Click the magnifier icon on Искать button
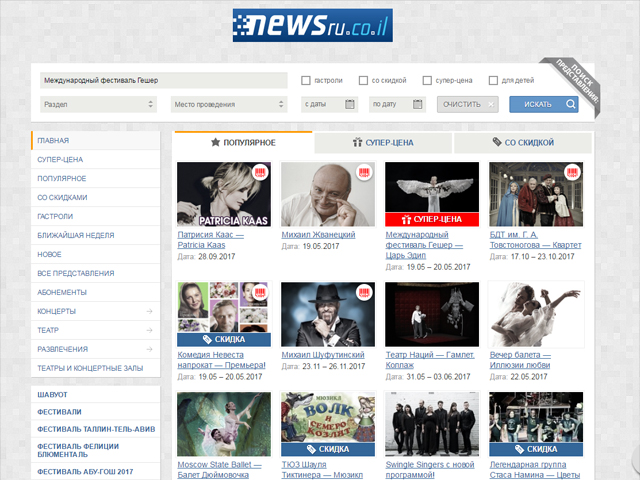This screenshot has width=640, height=480. click(571, 104)
